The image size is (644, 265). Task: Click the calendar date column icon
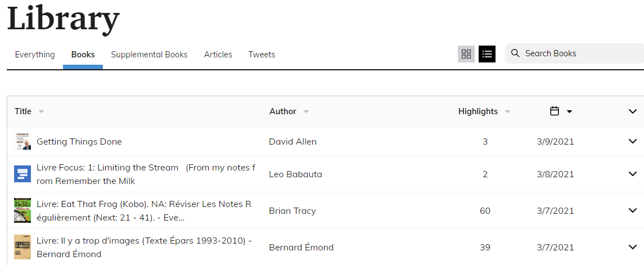[x=555, y=111]
